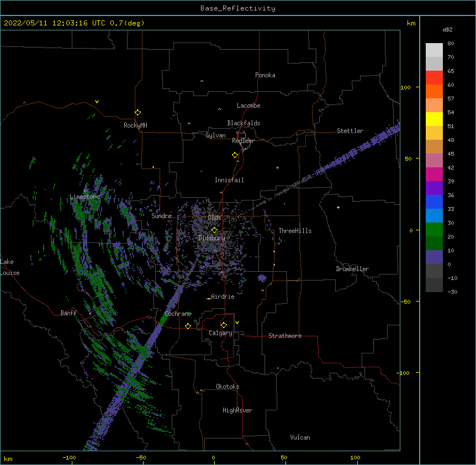This screenshot has height=465, width=476.
Task: Pick the magenta 42 dBZ legend swatch
Action: pos(434,174)
